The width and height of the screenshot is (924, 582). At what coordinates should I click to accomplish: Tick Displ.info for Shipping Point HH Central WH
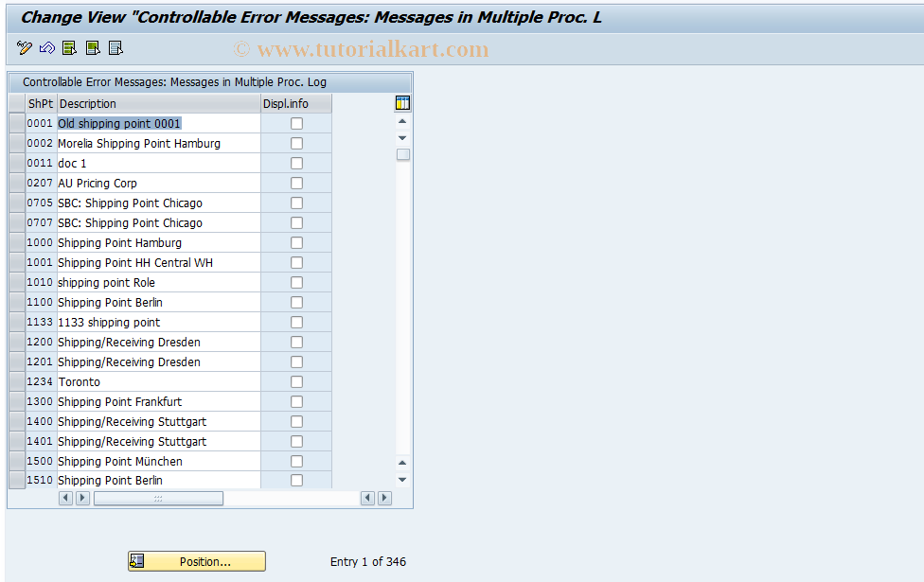tap(297, 263)
